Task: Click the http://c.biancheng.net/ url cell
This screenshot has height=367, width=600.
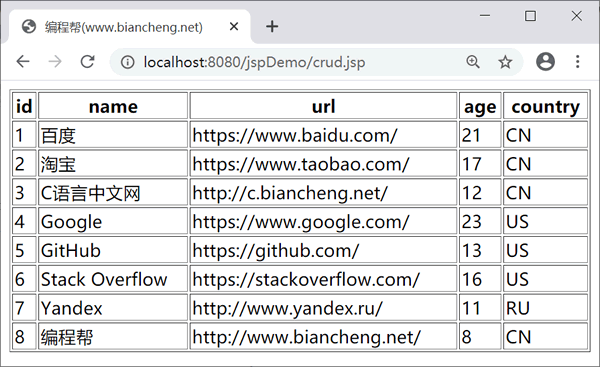Action: click(x=323, y=192)
